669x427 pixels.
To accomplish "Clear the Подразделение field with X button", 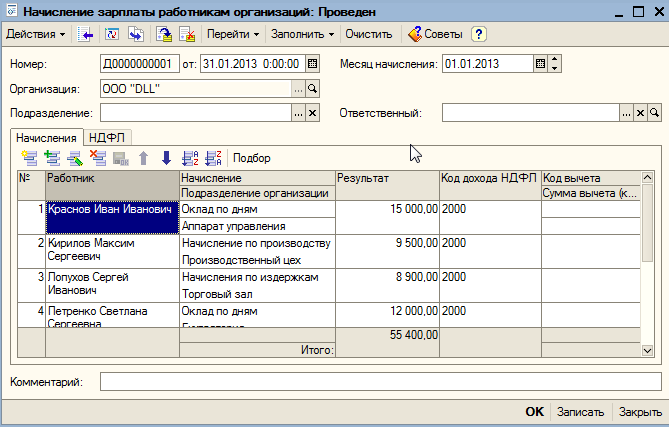I will [312, 113].
